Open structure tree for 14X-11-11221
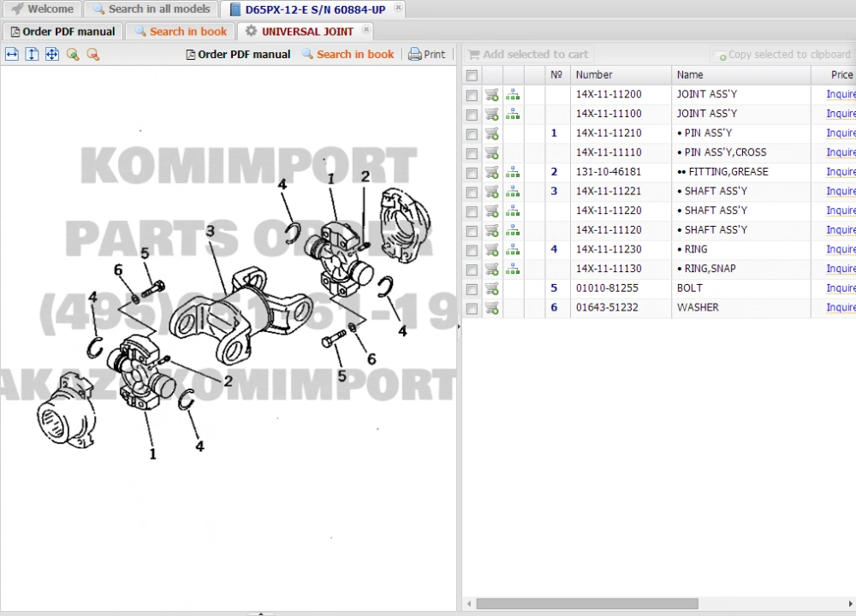The height and width of the screenshot is (616, 856). point(513,192)
